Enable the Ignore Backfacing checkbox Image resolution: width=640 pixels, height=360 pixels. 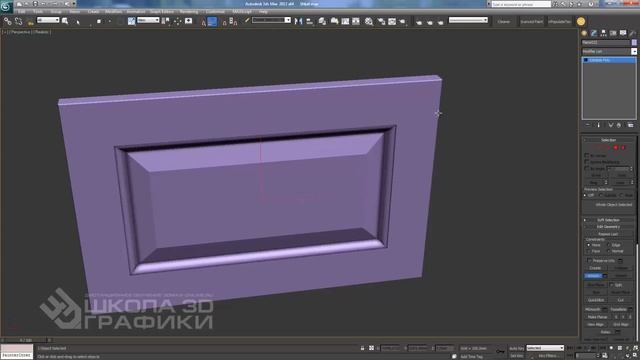(587, 162)
